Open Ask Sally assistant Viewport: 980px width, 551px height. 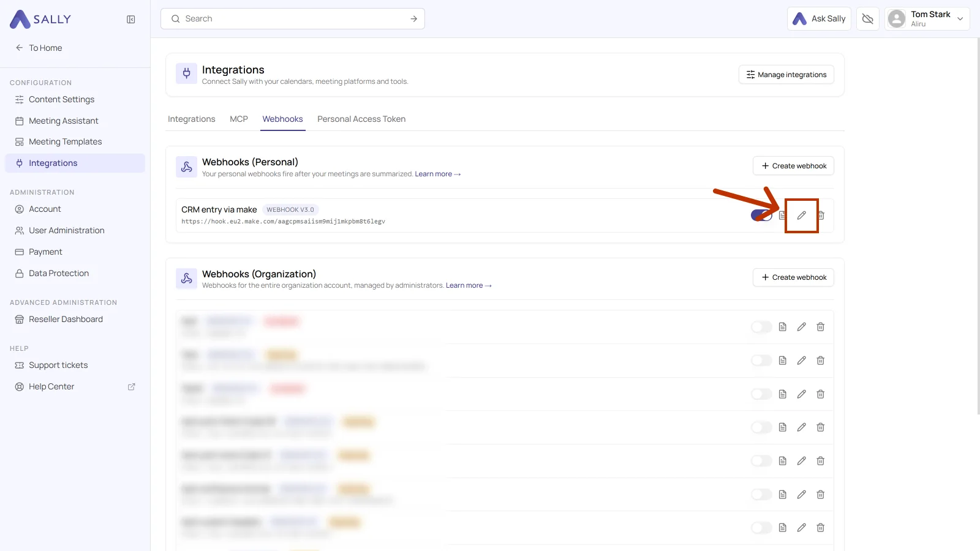click(819, 19)
